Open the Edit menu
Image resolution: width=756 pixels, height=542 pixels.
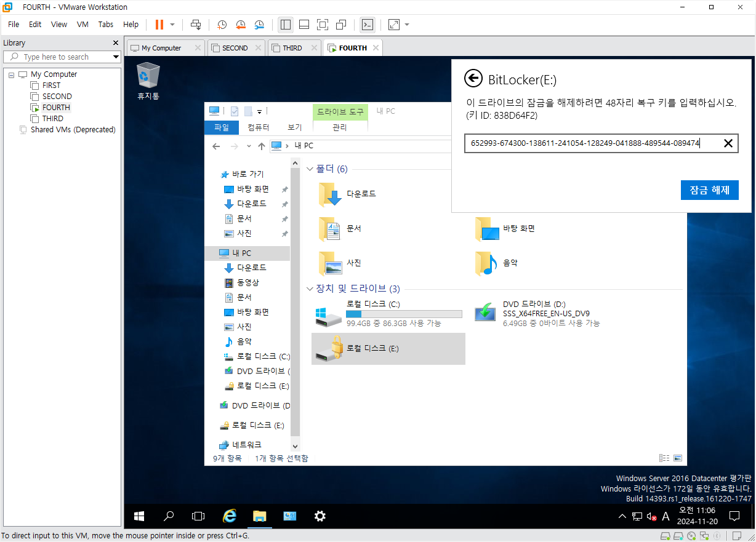35,25
